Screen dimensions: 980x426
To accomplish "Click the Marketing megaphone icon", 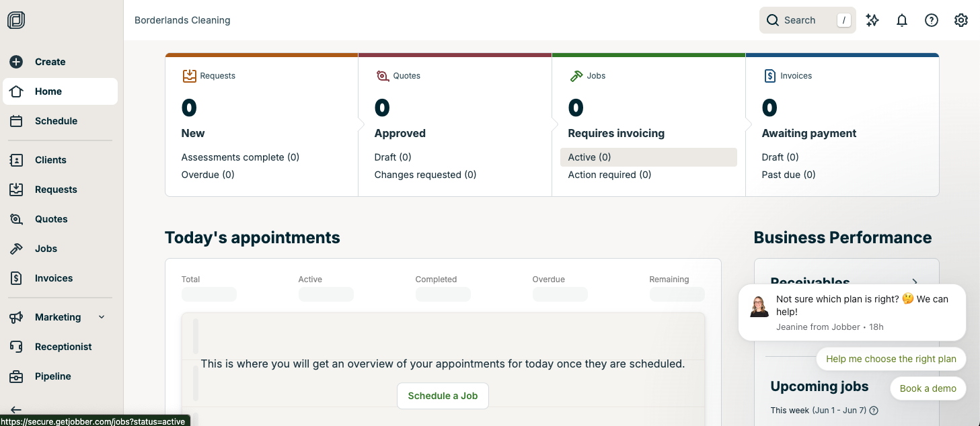I will click(16, 317).
